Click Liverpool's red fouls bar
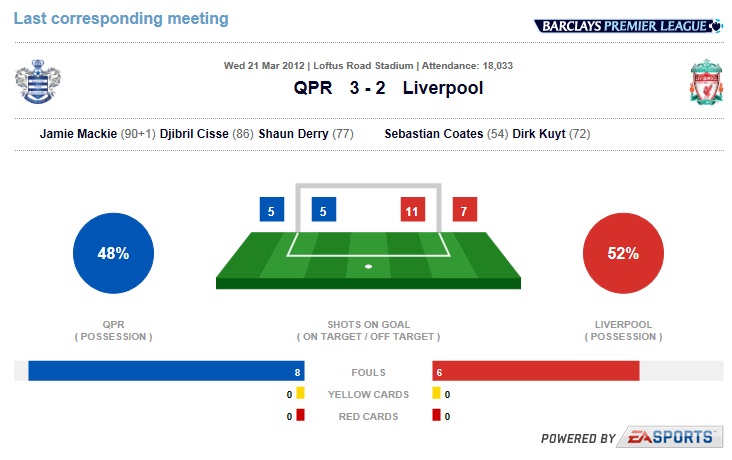 tap(535, 371)
